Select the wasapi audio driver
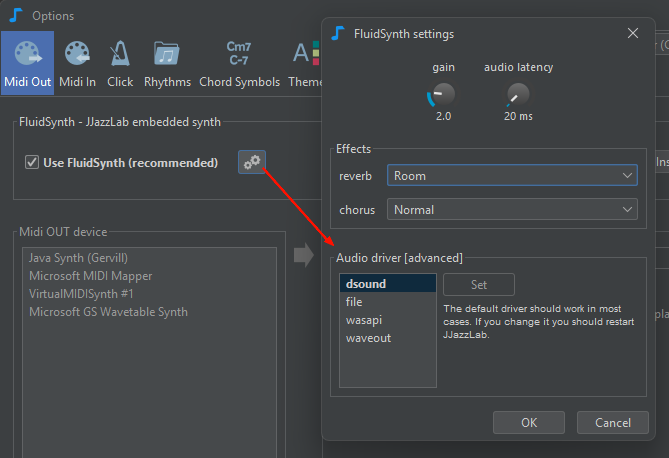The width and height of the screenshot is (669, 458). 363,320
